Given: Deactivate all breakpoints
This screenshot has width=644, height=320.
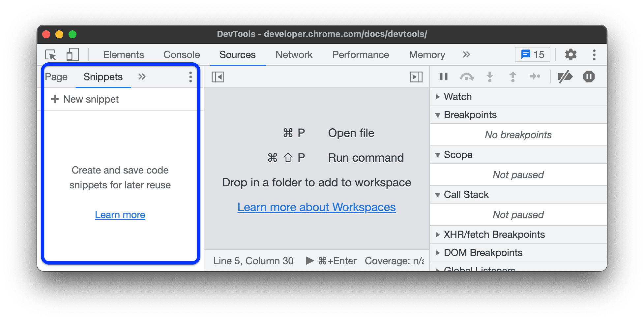Looking at the screenshot, I should [x=566, y=77].
